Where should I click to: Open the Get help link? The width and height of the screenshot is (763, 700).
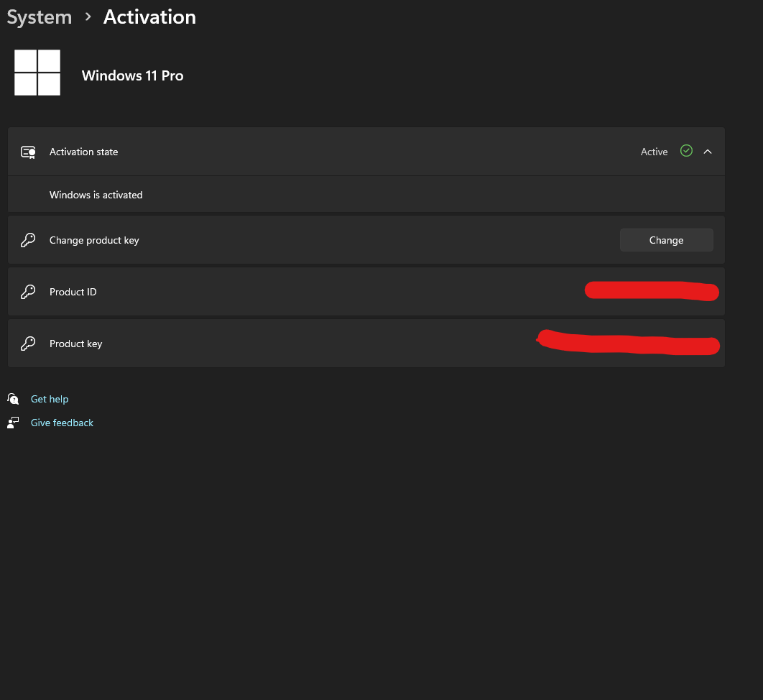click(50, 399)
